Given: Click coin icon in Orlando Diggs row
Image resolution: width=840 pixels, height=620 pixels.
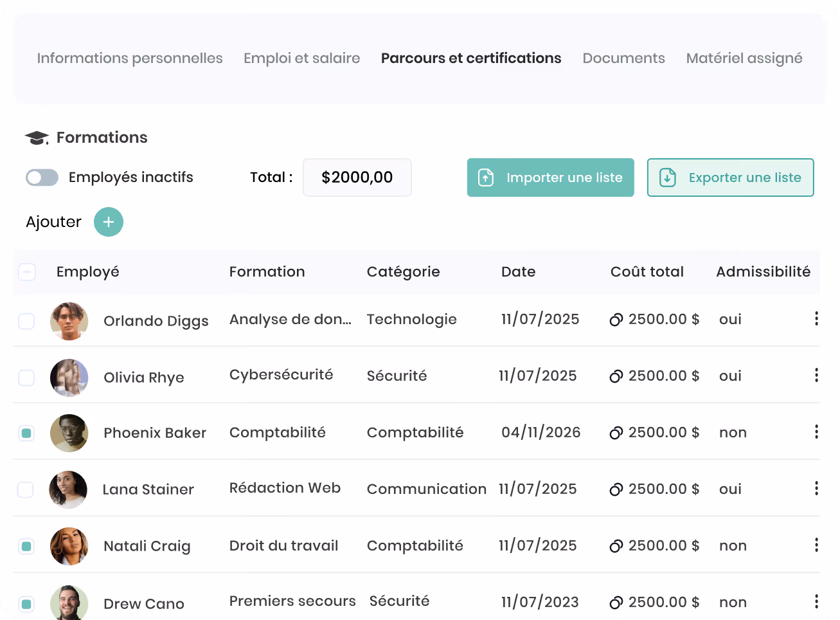Looking at the screenshot, I should (x=616, y=320).
